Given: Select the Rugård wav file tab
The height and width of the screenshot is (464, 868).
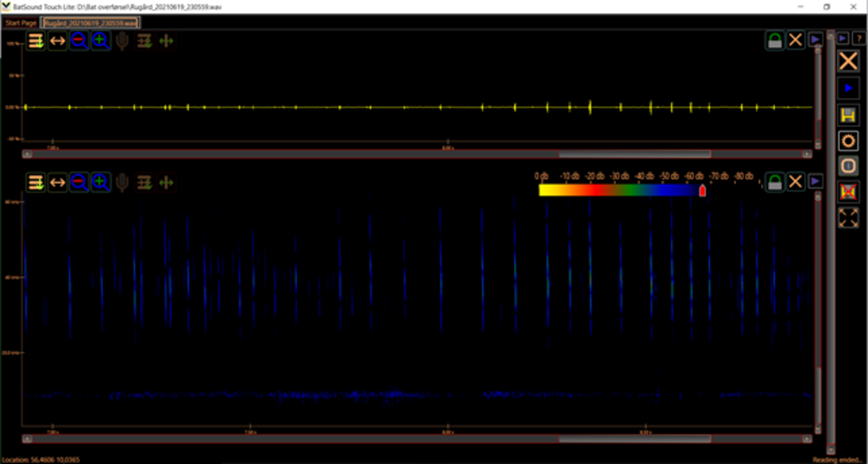Looking at the screenshot, I should tap(90, 23).
